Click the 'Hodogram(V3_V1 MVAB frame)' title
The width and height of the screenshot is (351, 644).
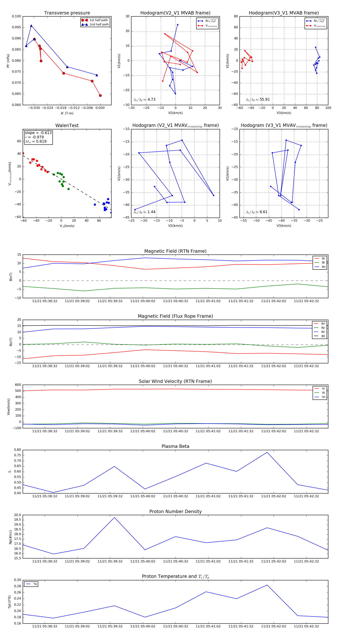[284, 13]
